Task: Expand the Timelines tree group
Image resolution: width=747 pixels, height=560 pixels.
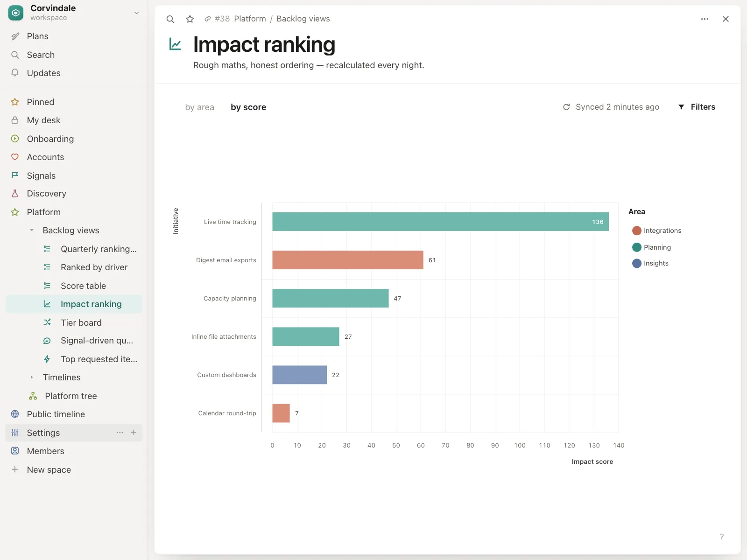Action: pyautogui.click(x=32, y=378)
